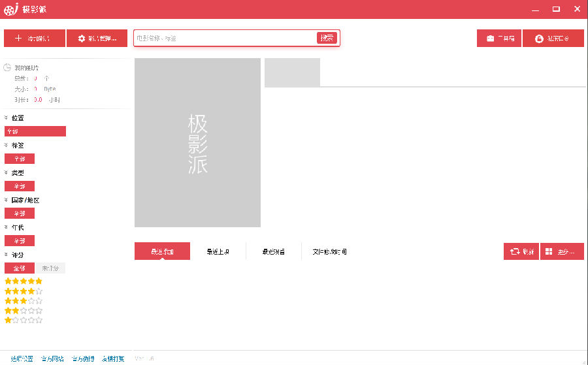Switch to the 最近添加 tab
This screenshot has height=365, width=588.
(163, 251)
